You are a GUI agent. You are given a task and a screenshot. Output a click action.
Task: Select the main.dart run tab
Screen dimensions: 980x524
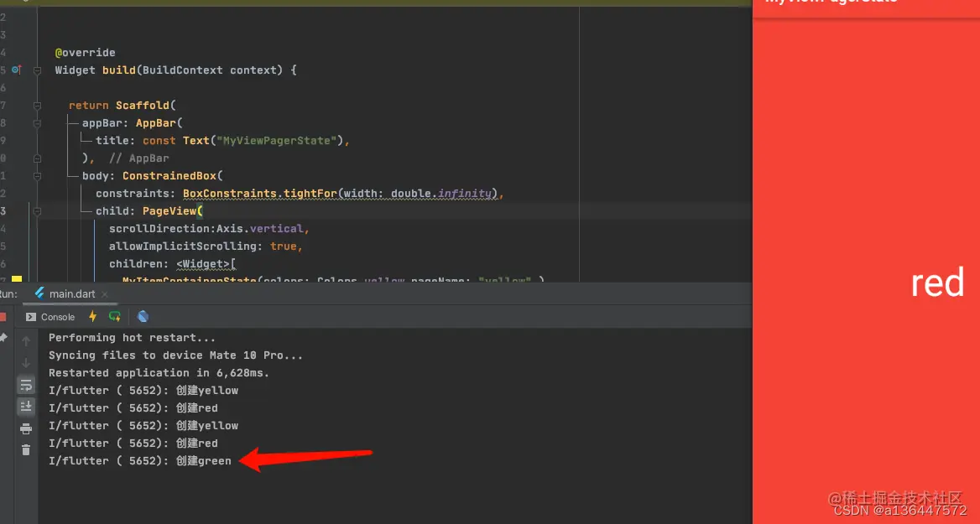click(65, 293)
